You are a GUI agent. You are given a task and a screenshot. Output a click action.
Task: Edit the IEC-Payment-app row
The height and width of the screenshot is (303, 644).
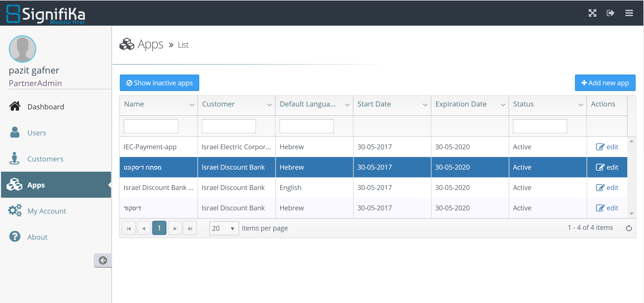607,147
